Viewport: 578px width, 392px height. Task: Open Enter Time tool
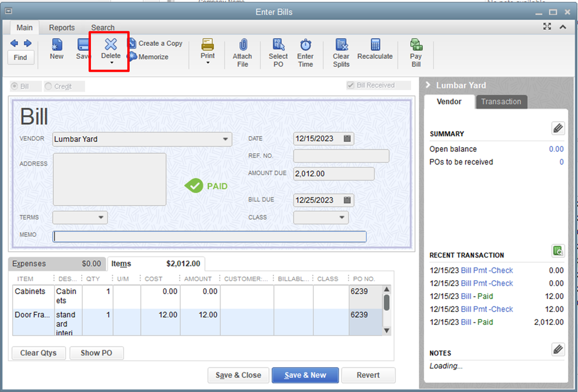(305, 53)
